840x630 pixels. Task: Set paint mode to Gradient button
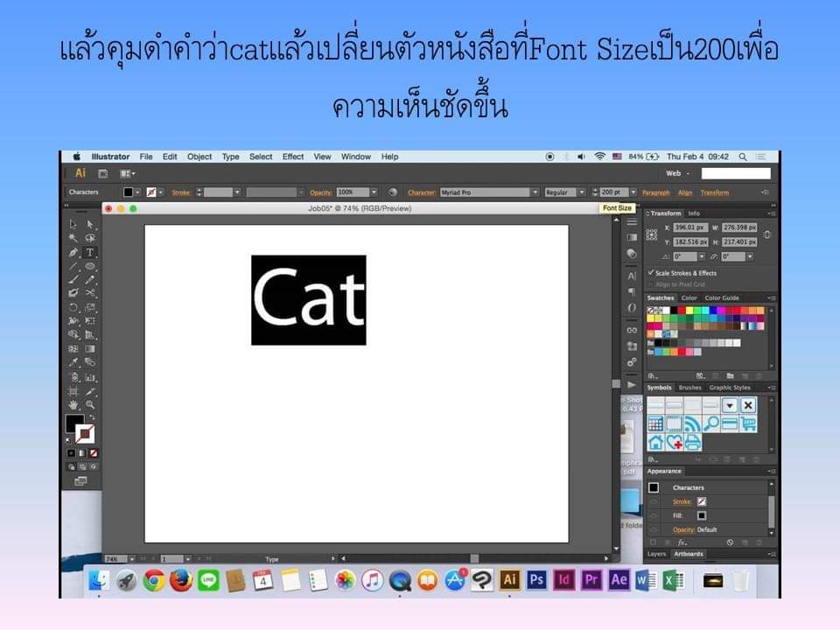coord(82,453)
